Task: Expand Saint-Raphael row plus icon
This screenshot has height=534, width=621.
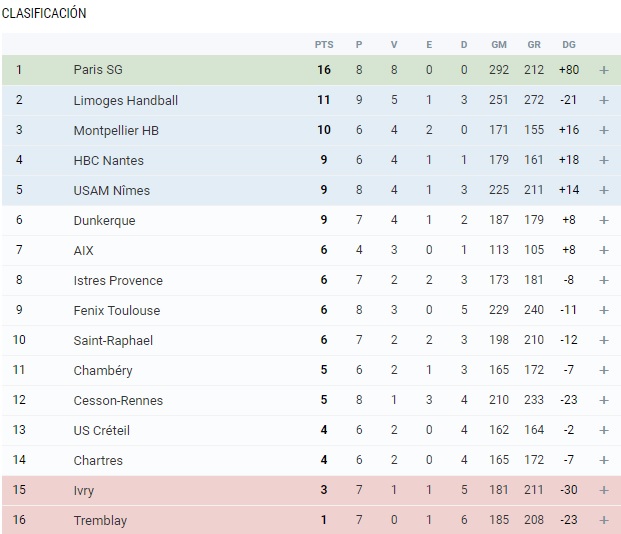Action: [x=604, y=340]
